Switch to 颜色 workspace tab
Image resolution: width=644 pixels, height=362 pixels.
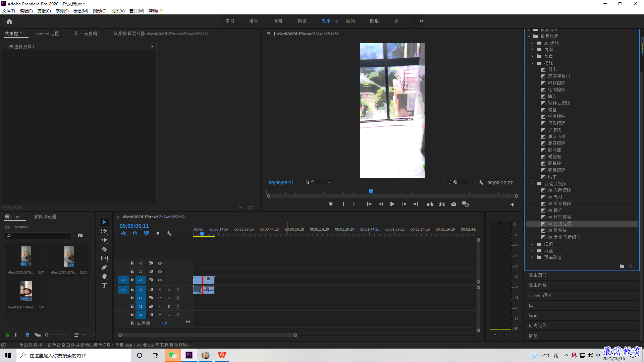pos(302,21)
